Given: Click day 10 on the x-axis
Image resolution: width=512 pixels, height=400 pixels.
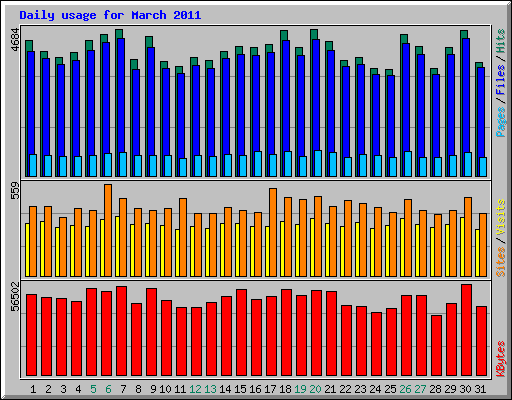Looking at the screenshot, I should (165, 389).
